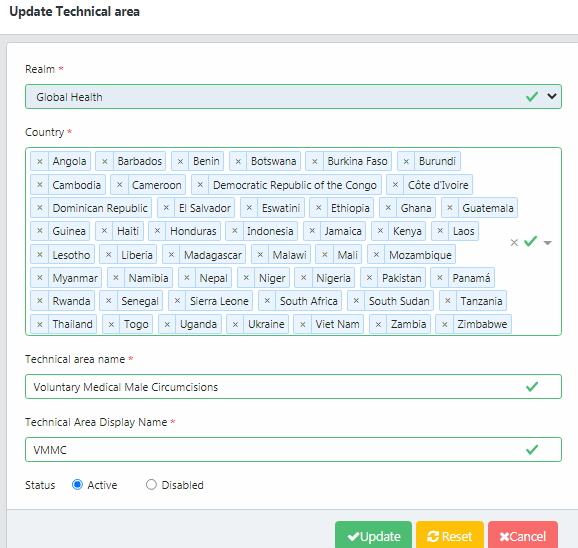Set status to Disabled

tap(151, 484)
